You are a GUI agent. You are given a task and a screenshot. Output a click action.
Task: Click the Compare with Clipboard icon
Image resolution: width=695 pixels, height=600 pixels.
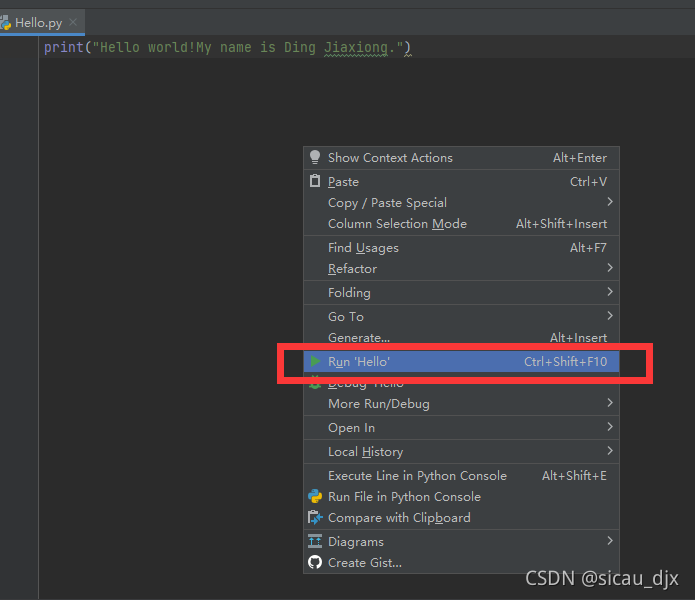[x=315, y=518]
